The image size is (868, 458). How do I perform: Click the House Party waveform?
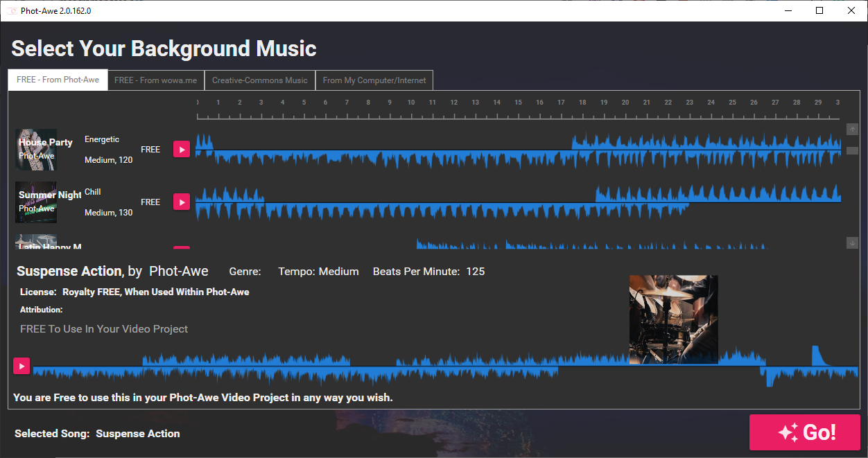(518, 150)
